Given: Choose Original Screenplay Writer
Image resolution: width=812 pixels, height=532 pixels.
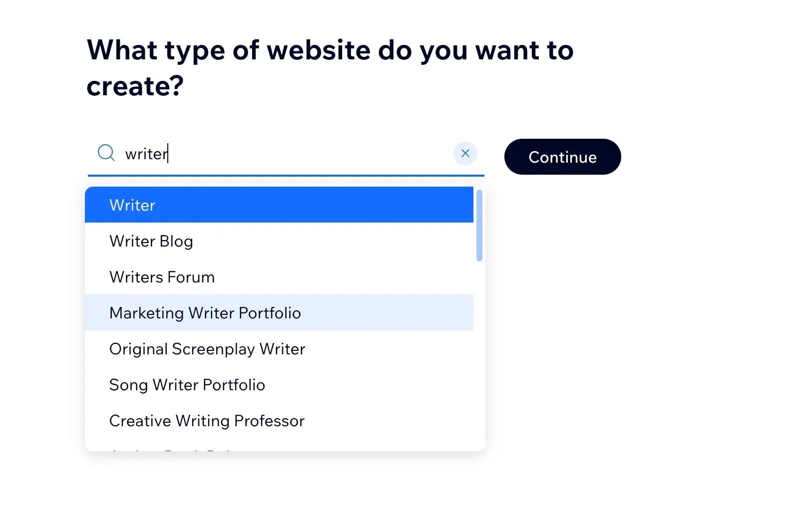Looking at the screenshot, I should point(207,349).
